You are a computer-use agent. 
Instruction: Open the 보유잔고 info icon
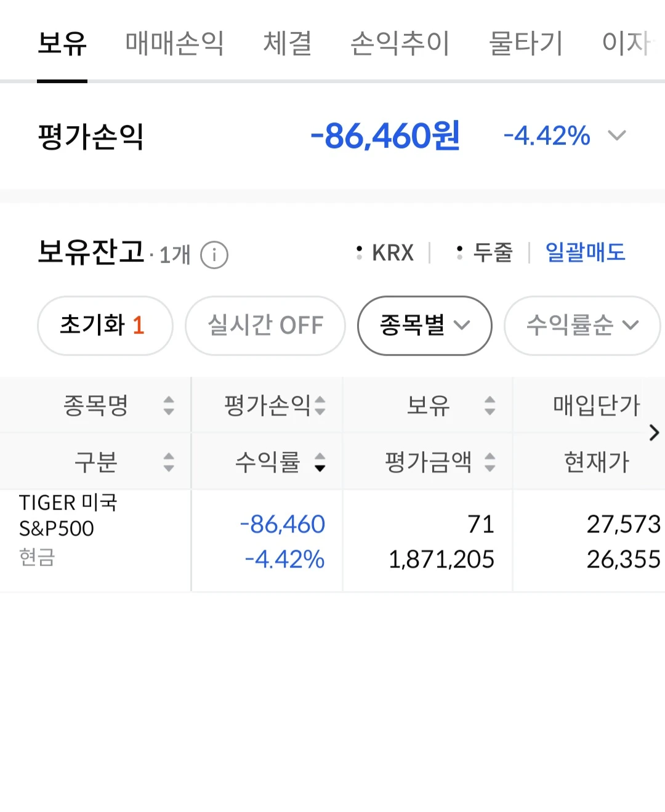point(214,254)
